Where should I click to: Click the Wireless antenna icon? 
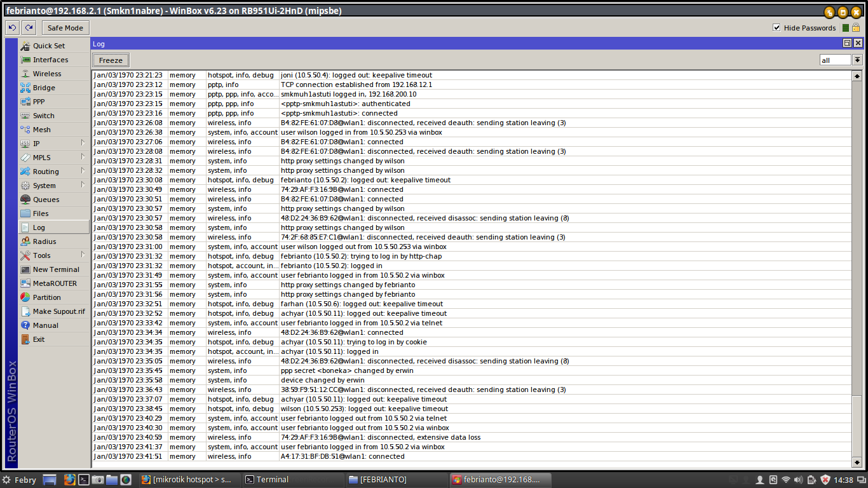point(25,74)
